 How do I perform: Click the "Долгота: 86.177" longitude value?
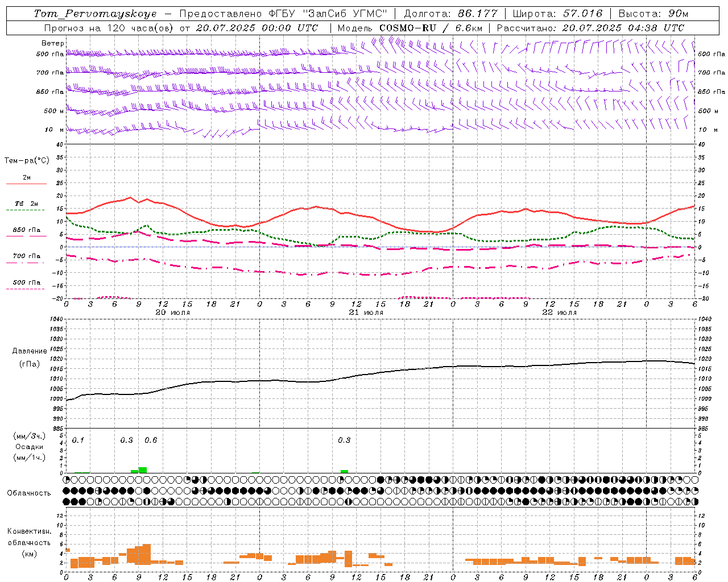(x=450, y=14)
